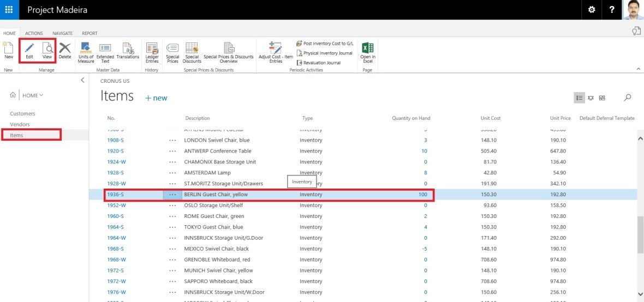The image size is (644, 302).
Task: Switch to the ACTIONS ribbon tab
Action: click(x=34, y=33)
